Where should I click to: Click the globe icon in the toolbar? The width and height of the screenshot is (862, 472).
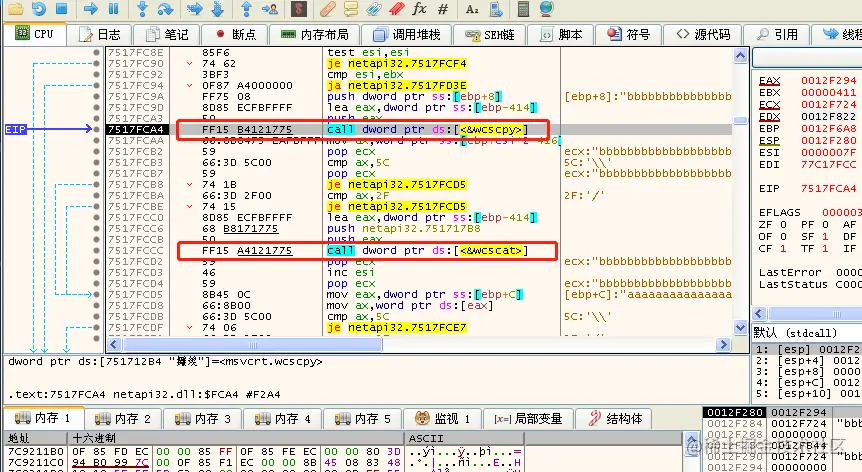coord(546,8)
